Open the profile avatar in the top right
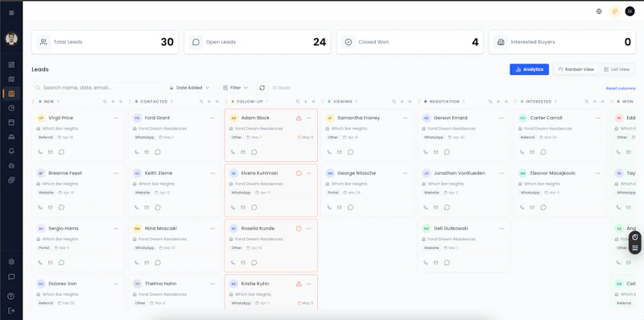The image size is (644, 320). 630,11
